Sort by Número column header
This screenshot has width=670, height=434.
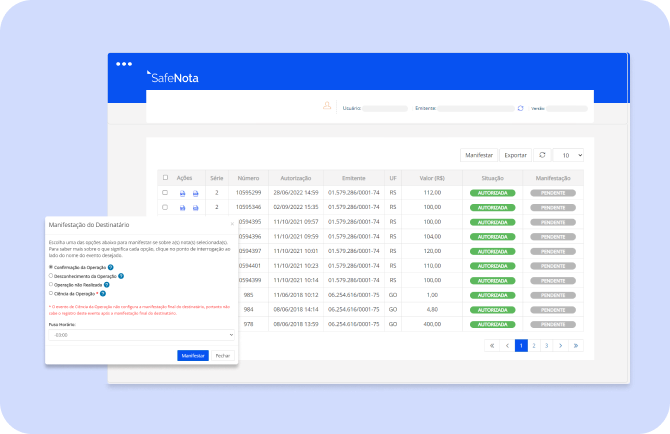click(x=248, y=178)
